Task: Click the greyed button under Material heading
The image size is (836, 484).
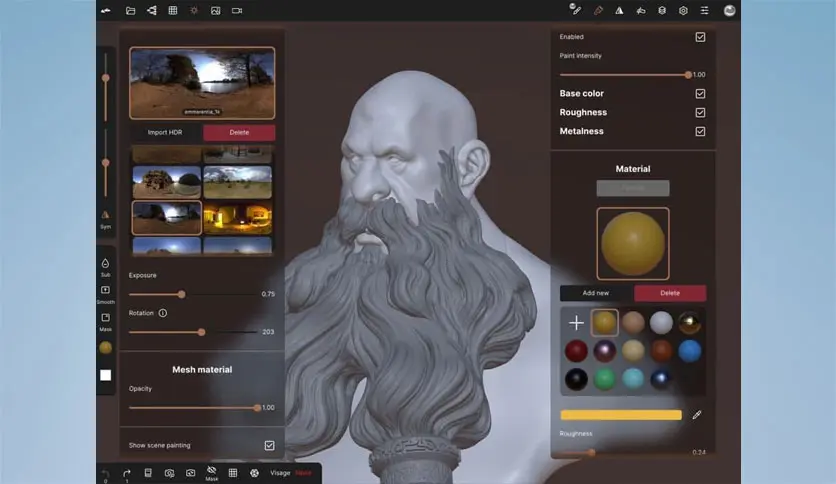Action: tap(633, 188)
